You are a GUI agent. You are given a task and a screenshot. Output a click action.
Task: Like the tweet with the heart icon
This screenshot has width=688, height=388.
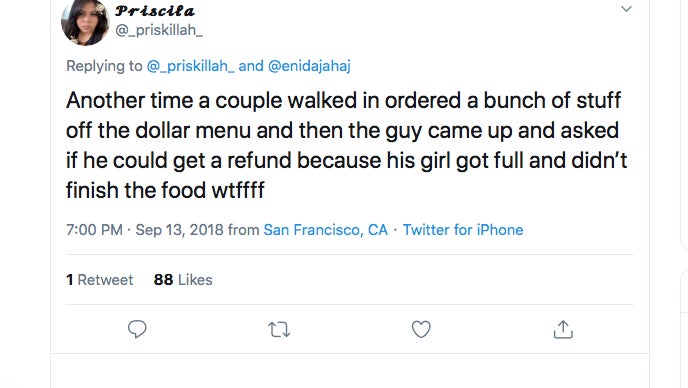[421, 329]
